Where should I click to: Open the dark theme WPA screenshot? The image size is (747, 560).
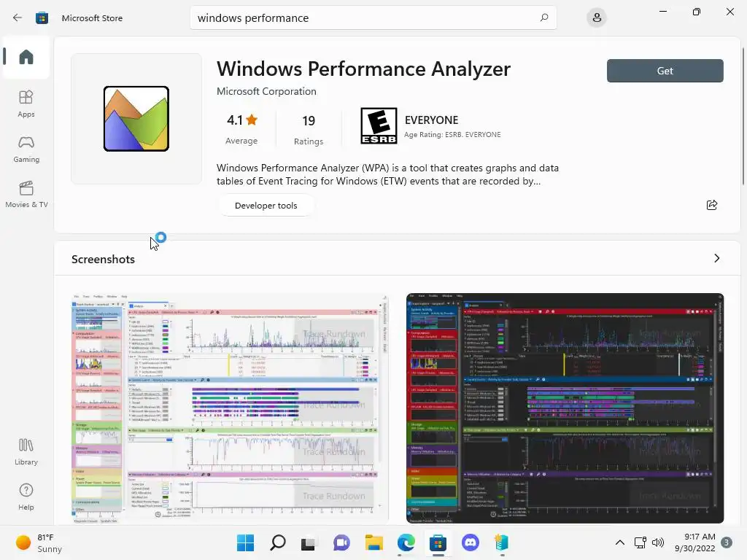(x=565, y=408)
